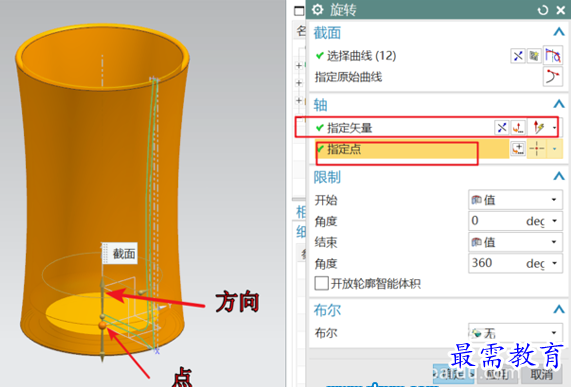Click the sketch section icon beside 选择曲线
572x387 pixels.
tap(534, 56)
